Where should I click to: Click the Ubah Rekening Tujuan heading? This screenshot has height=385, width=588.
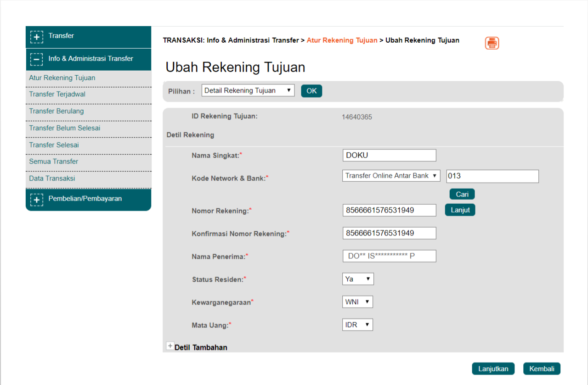[x=235, y=67]
